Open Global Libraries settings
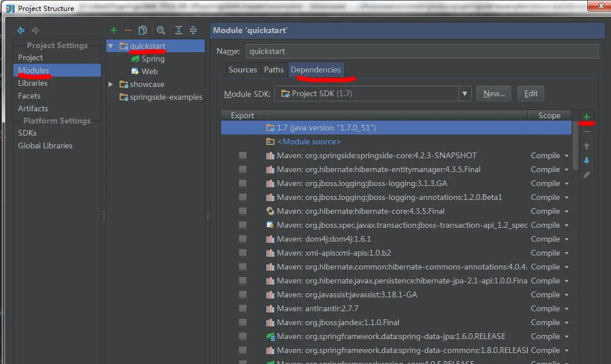The width and height of the screenshot is (611, 364). click(x=45, y=145)
